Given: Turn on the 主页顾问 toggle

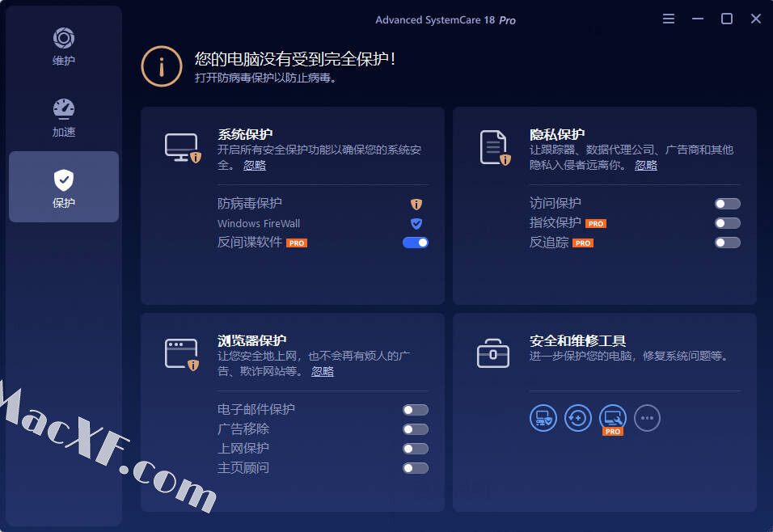Looking at the screenshot, I should point(416,468).
